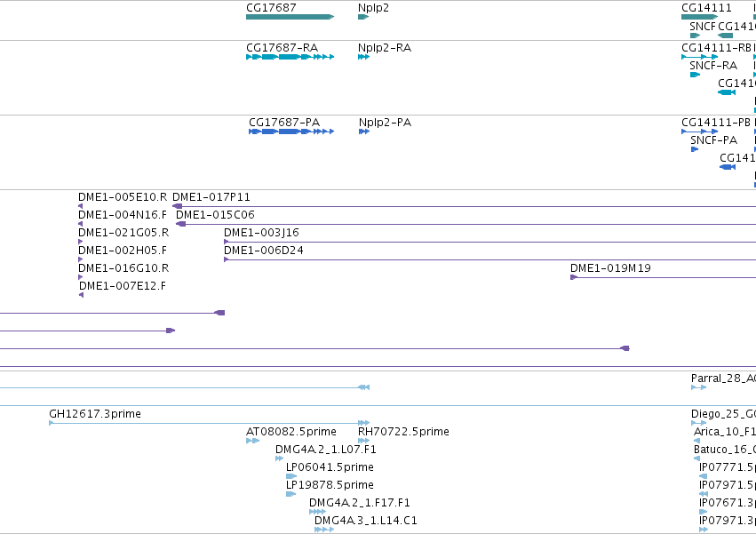756x534 pixels.
Task: Select the DME1-021G05.R clone label
Action: (x=123, y=233)
